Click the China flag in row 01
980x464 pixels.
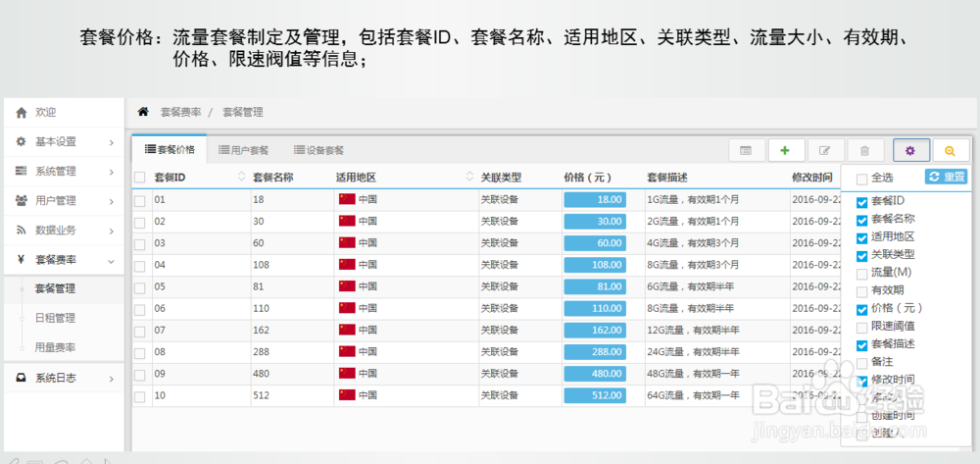coord(347,199)
